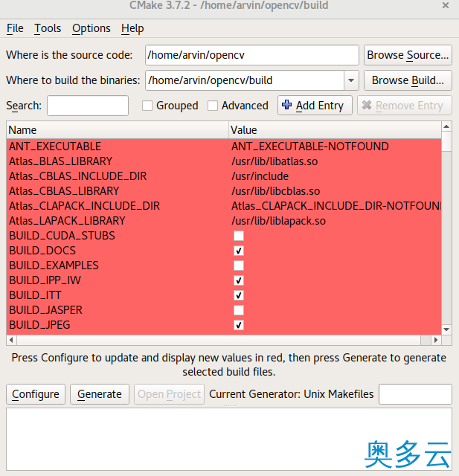Uncheck the BUILD_ITT checkbox
The image size is (459, 476).
(x=239, y=295)
